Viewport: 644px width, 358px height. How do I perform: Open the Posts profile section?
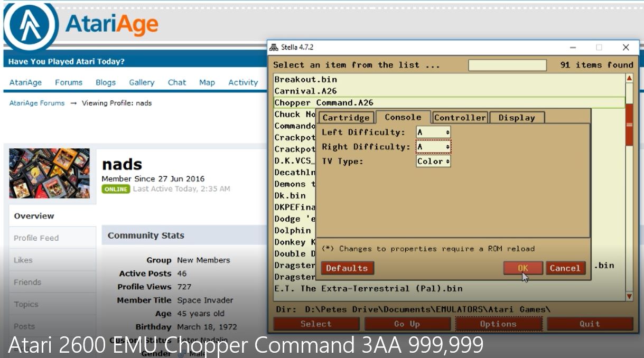click(24, 327)
